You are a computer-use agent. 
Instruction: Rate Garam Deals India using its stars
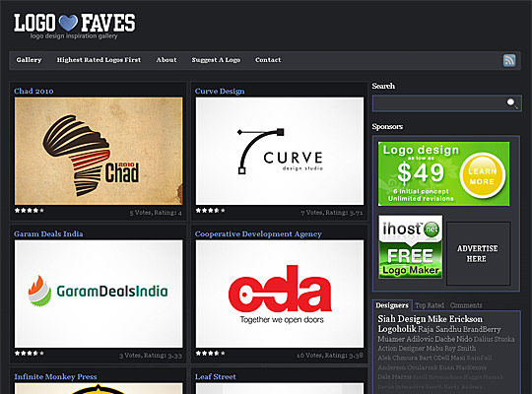[30, 354]
